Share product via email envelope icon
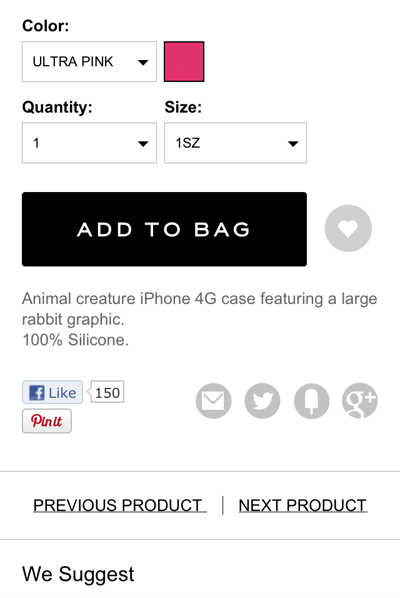The width and height of the screenshot is (400, 598). point(214,401)
